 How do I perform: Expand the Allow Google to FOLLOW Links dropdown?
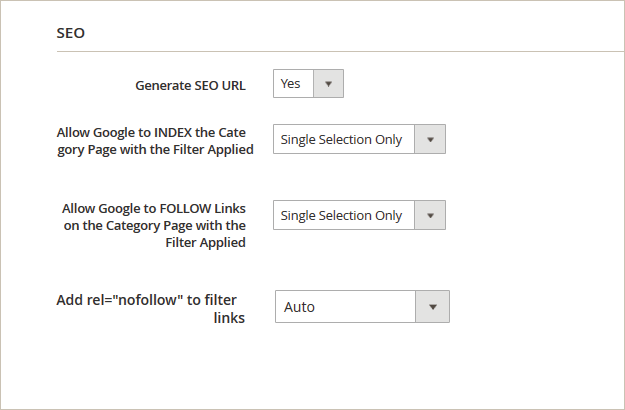tap(359, 216)
